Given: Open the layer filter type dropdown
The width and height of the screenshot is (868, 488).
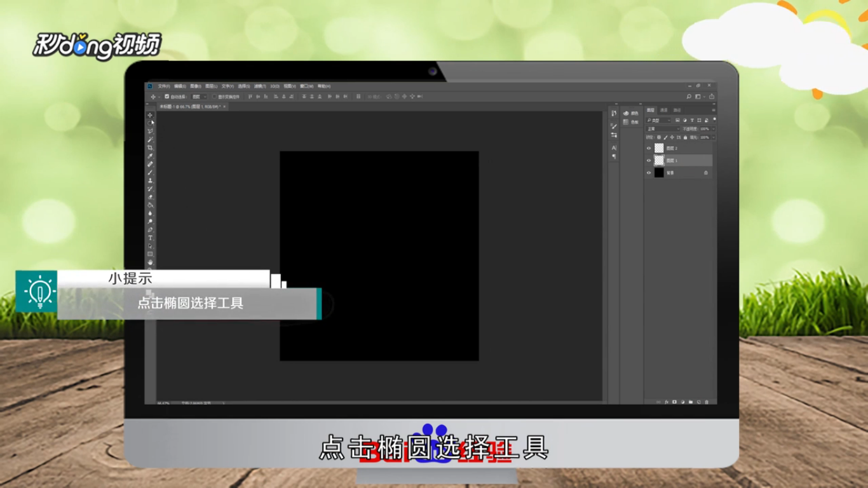Looking at the screenshot, I should coord(658,120).
